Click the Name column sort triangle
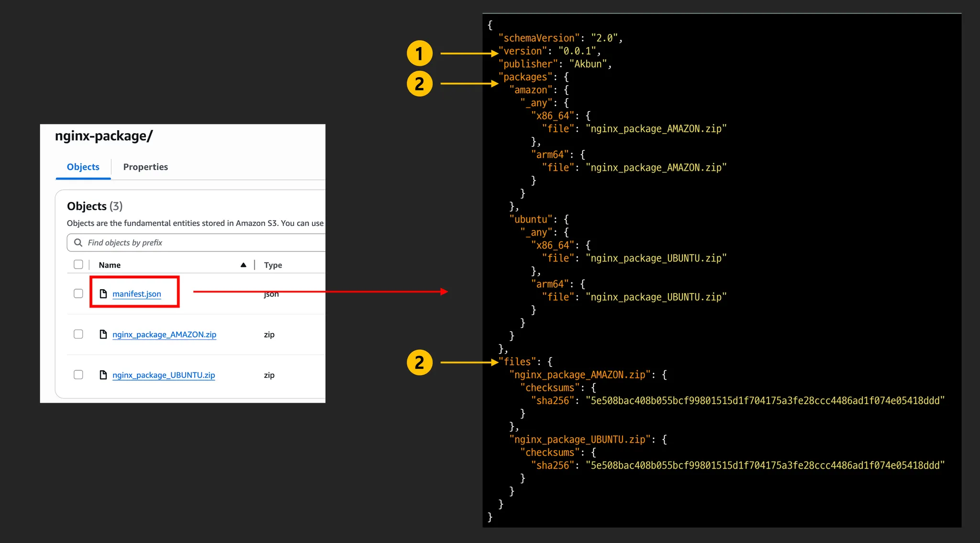This screenshot has height=543, width=980. 243,265
